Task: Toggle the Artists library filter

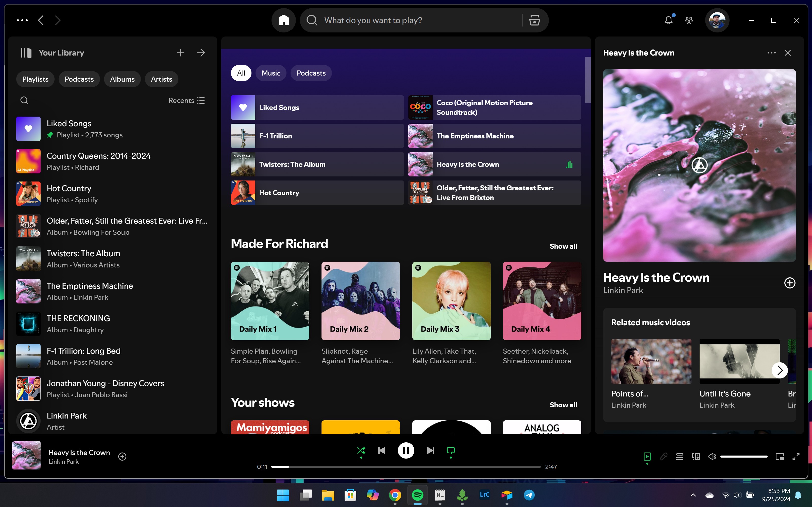Action: click(x=161, y=79)
